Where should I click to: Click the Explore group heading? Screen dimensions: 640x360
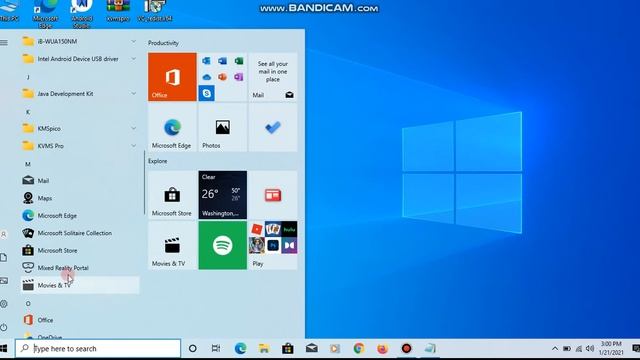pos(158,161)
